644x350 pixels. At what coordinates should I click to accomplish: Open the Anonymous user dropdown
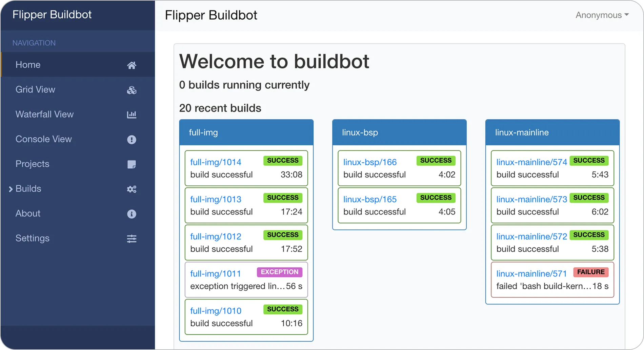(602, 15)
